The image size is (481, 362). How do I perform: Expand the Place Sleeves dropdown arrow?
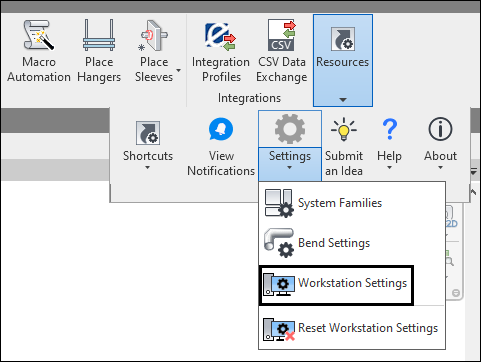pyautogui.click(x=178, y=70)
